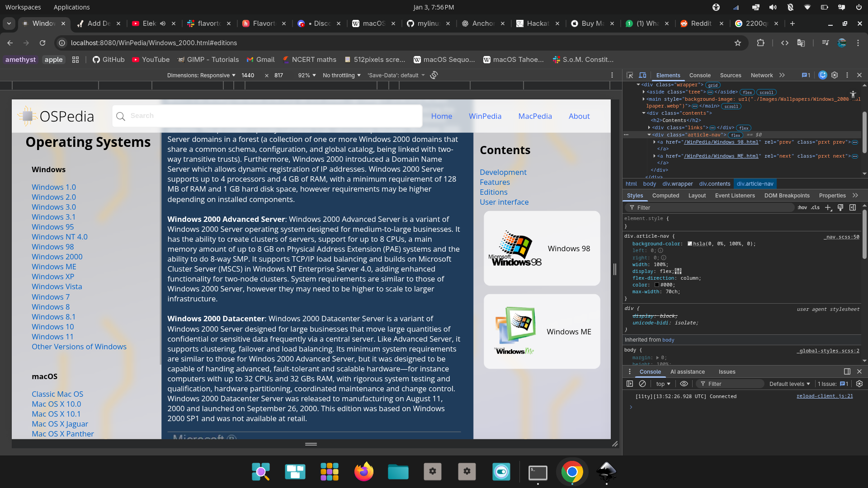The width and height of the screenshot is (868, 488).
Task: Click the new style rule plus icon
Action: point(828,207)
